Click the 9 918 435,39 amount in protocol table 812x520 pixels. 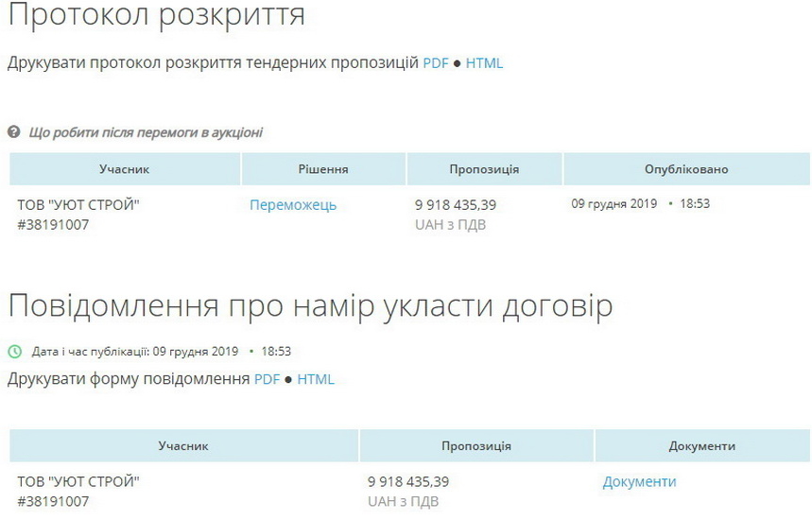456,205
